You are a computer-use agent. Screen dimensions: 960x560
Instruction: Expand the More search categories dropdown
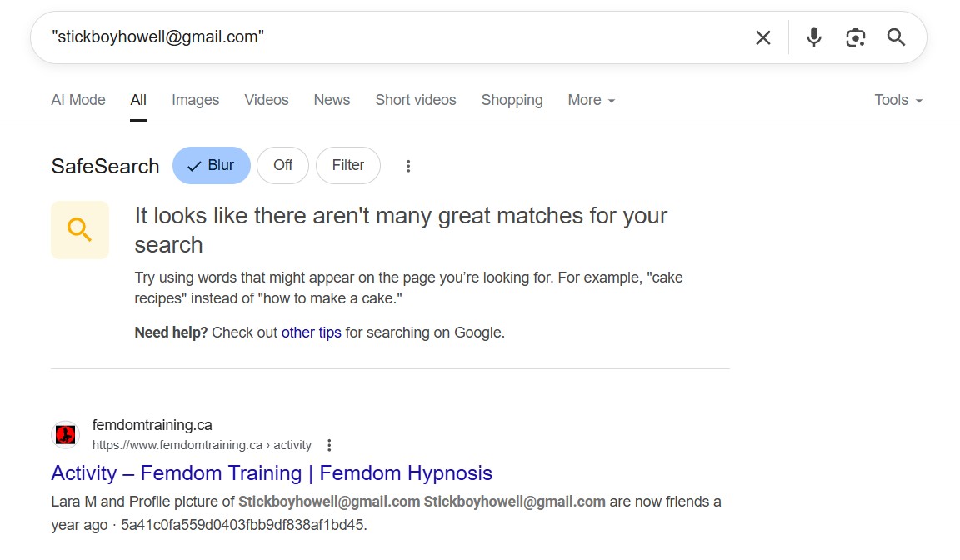(591, 100)
